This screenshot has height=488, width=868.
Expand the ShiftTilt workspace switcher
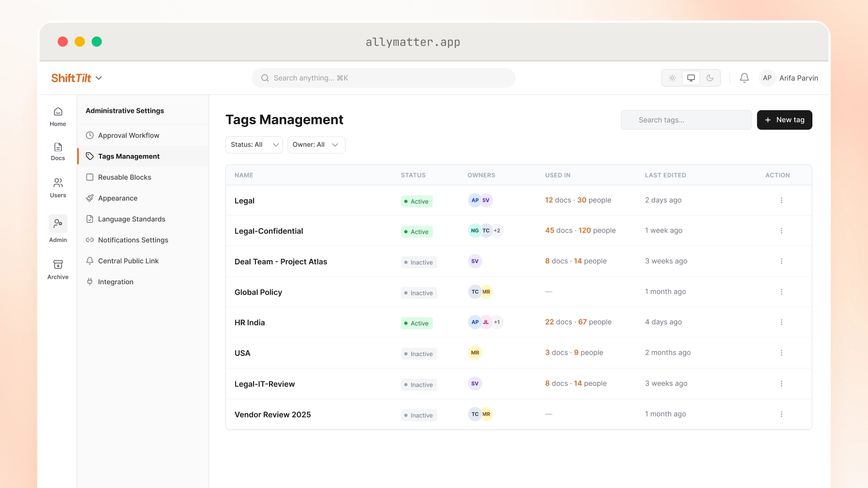click(x=77, y=78)
